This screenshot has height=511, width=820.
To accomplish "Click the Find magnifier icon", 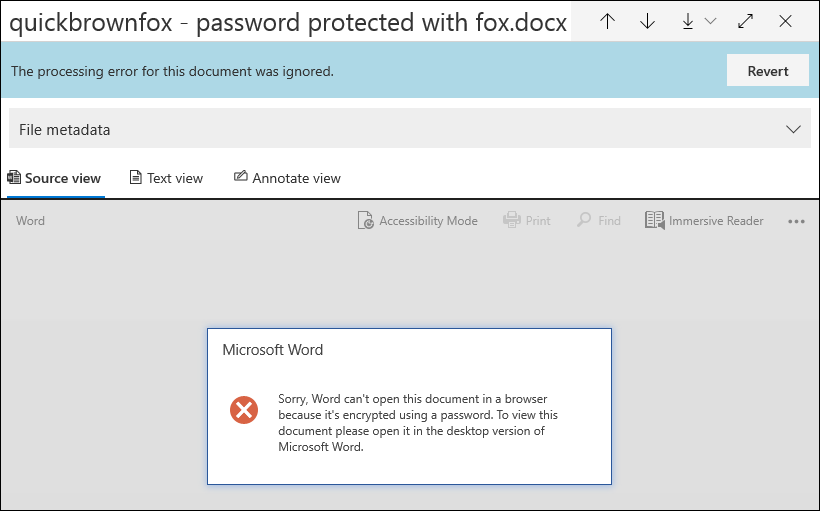I will [x=584, y=220].
